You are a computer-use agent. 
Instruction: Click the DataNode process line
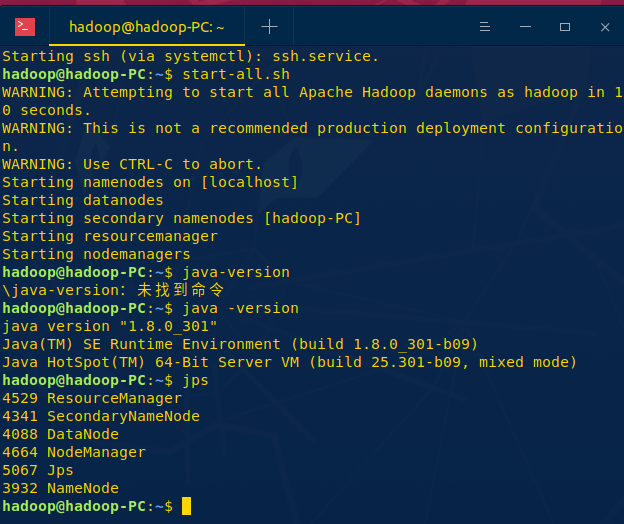pyautogui.click(x=60, y=434)
